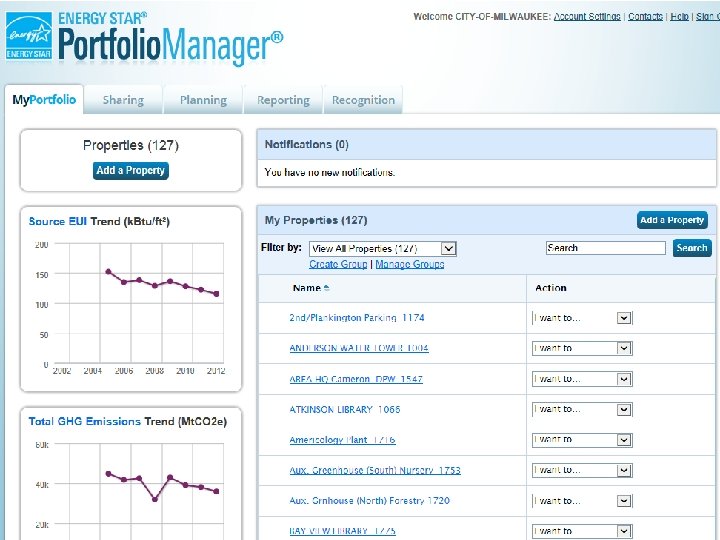Expand action dropdown for ANDERSON WATER TOWER
The image size is (720, 540).
[x=582, y=348]
